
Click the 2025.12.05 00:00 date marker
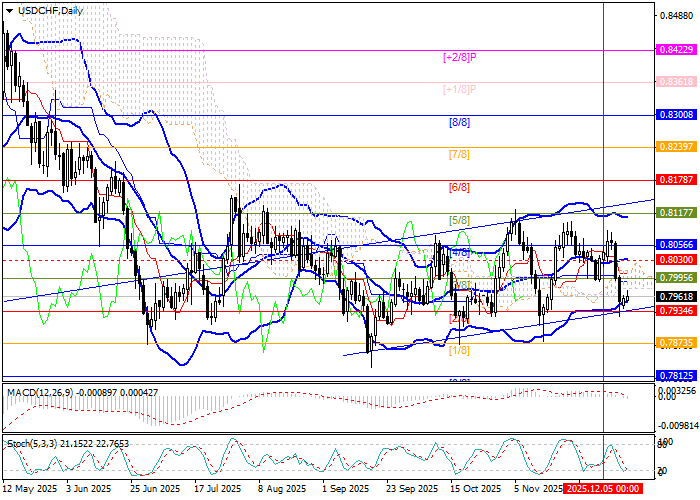point(603,489)
